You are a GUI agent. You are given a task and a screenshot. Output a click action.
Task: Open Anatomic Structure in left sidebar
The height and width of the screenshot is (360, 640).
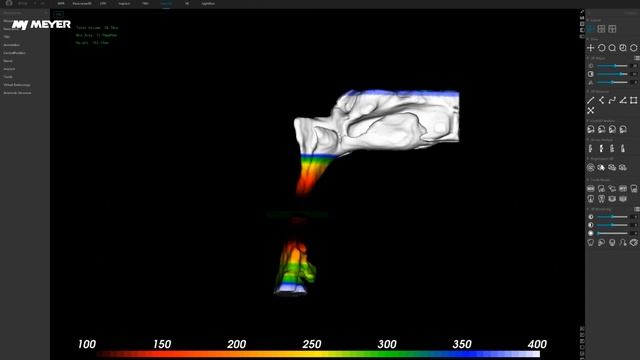[17, 93]
